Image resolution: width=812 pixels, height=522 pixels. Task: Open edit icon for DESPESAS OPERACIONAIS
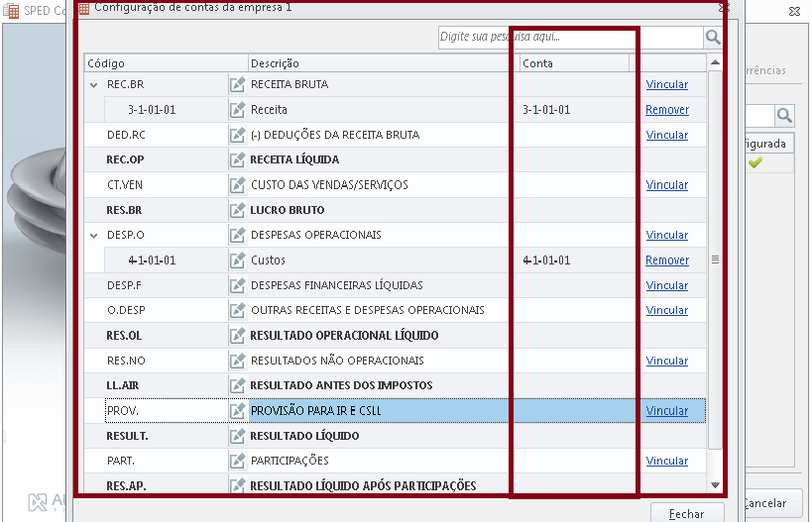point(237,235)
